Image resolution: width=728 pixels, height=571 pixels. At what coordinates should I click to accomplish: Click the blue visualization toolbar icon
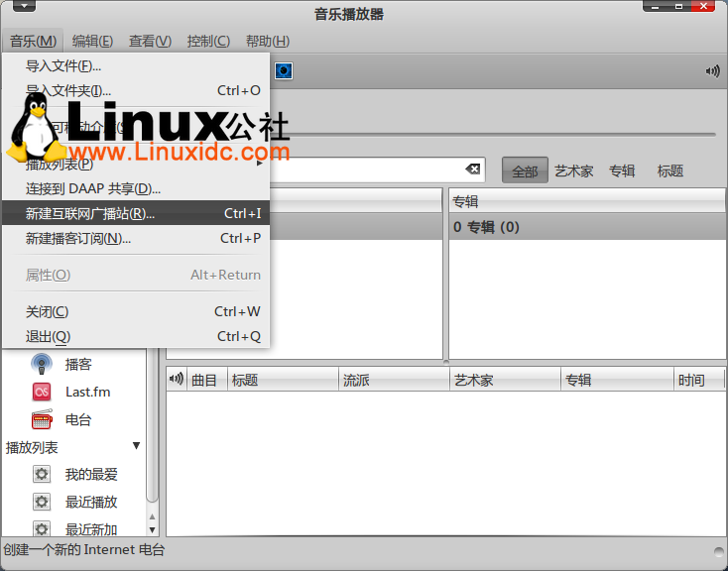coord(284,71)
